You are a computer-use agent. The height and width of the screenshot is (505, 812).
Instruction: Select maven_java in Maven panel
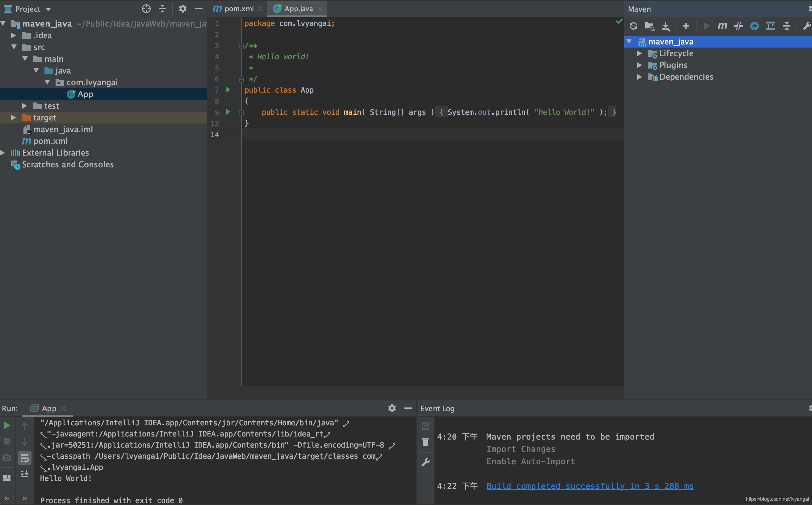point(718,41)
